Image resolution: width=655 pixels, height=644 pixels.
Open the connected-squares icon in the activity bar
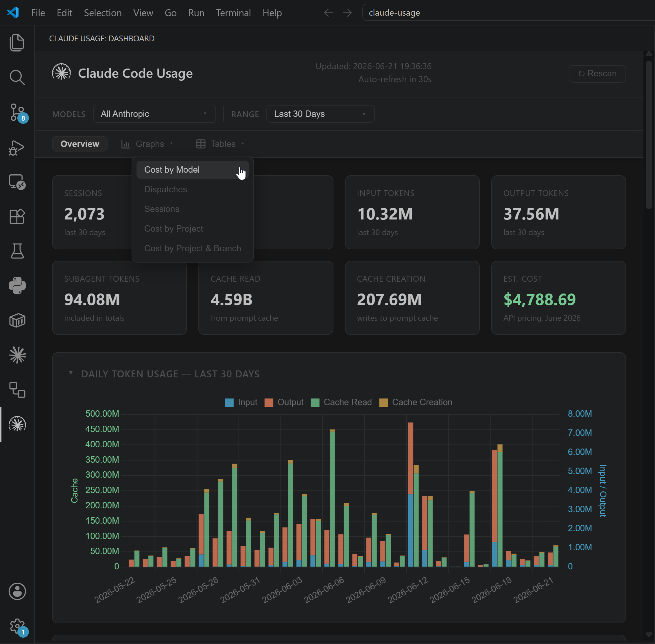click(17, 390)
